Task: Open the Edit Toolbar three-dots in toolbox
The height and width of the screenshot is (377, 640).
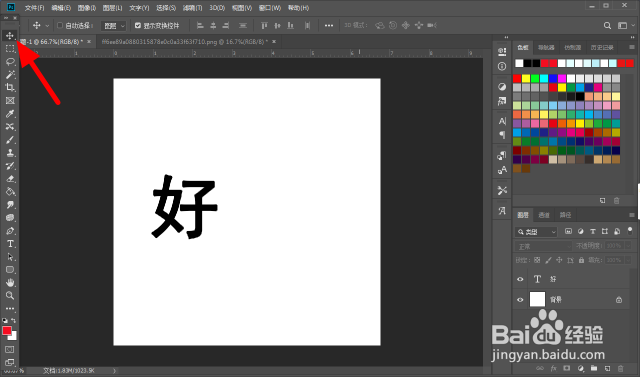Action: click(10, 308)
